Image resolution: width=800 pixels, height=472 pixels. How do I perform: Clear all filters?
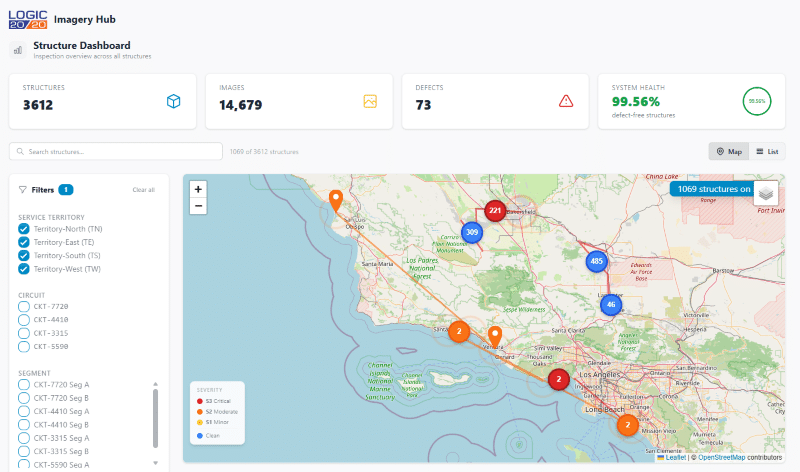click(143, 190)
